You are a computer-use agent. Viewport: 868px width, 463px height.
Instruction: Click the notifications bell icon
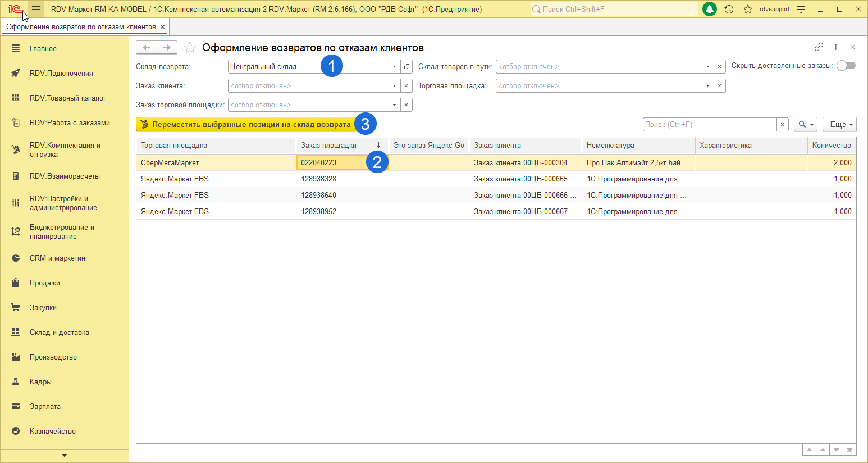(x=710, y=9)
